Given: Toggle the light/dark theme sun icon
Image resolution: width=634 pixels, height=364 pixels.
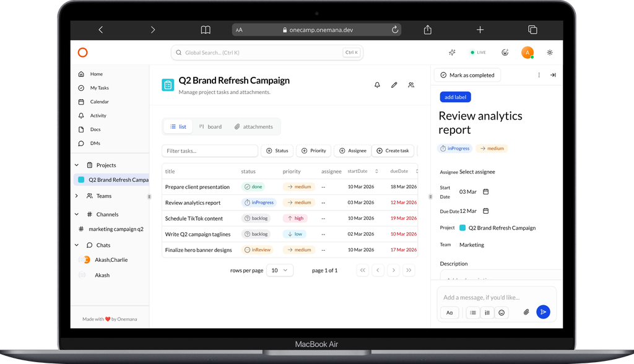Looking at the screenshot, I should click(550, 53).
